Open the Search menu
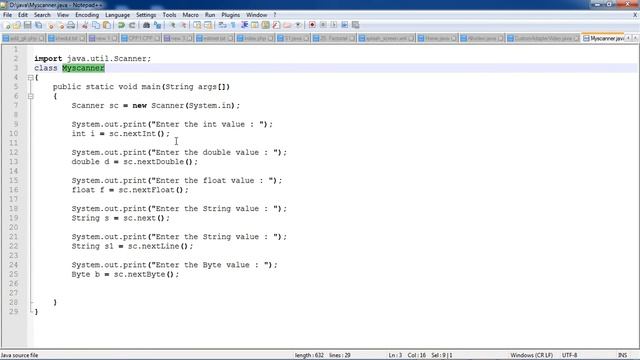Viewport: 640px width, 360px height. 42,15
